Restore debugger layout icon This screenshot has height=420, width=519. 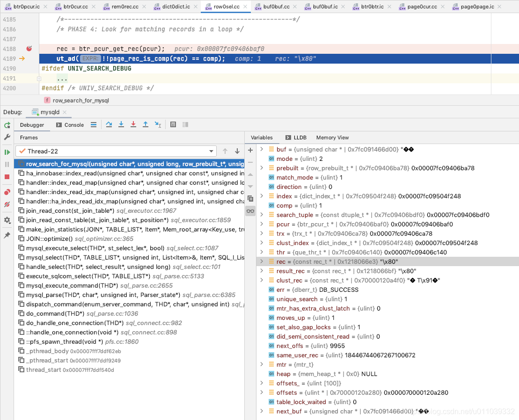point(185,125)
